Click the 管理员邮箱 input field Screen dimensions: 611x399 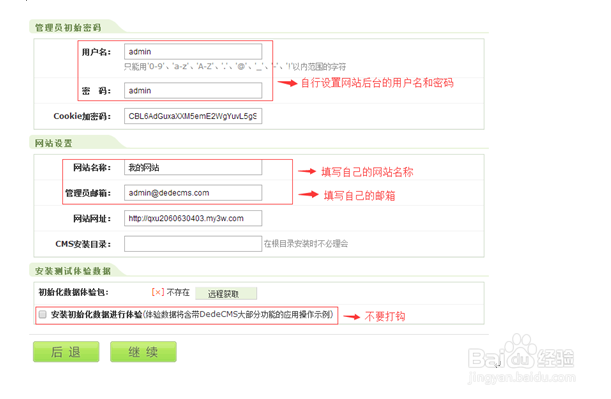pos(193,193)
